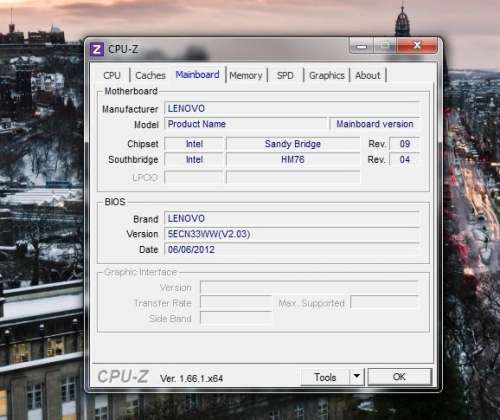Click the Ver. 1.66.1.x64 version text
The image size is (500, 420).
[191, 379]
